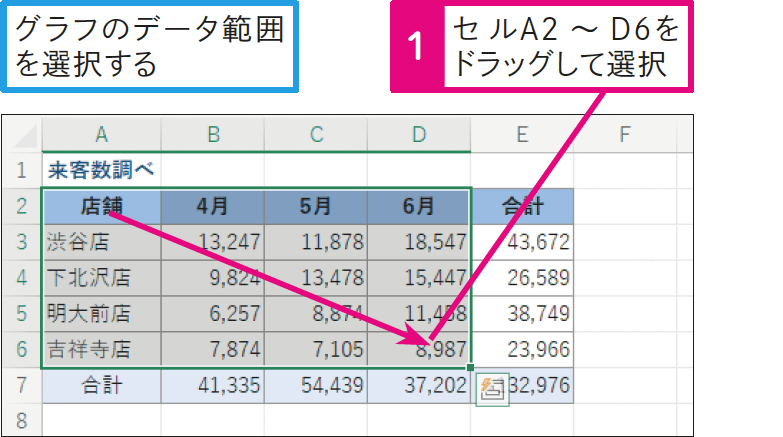Viewport: 783px width, 437px height.
Task: Select column F header
Action: tap(625, 134)
